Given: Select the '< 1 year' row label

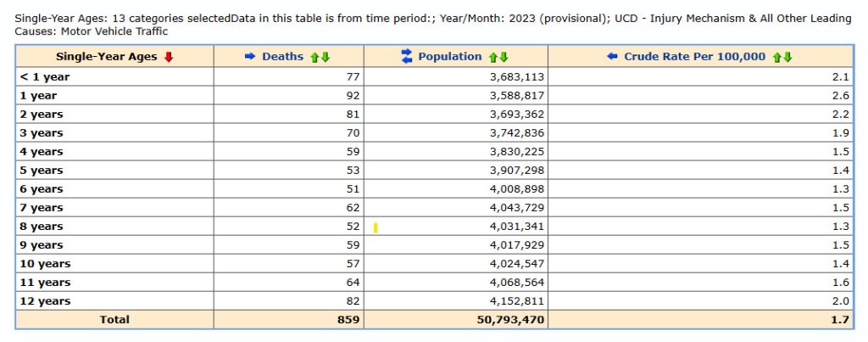Looking at the screenshot, I should point(45,77).
